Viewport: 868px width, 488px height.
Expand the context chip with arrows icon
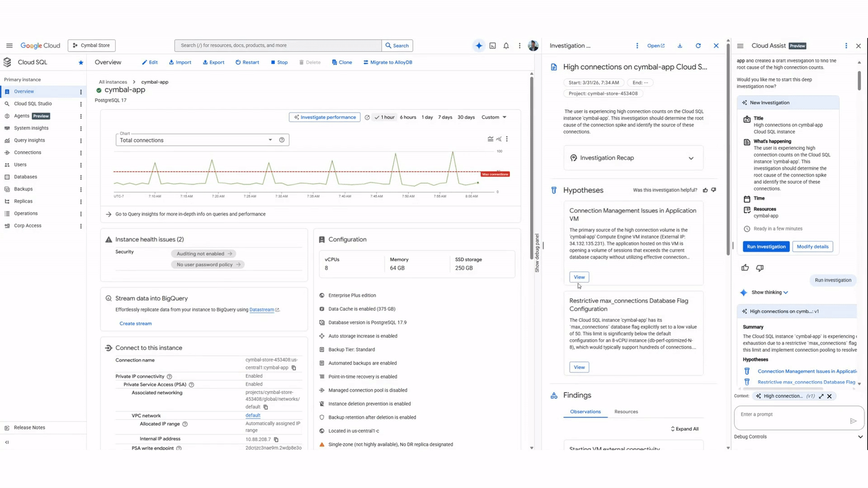point(821,396)
